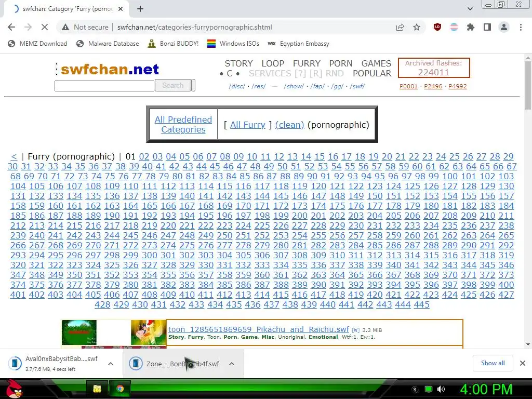
Task: Close the downloads bar
Action: click(523, 363)
